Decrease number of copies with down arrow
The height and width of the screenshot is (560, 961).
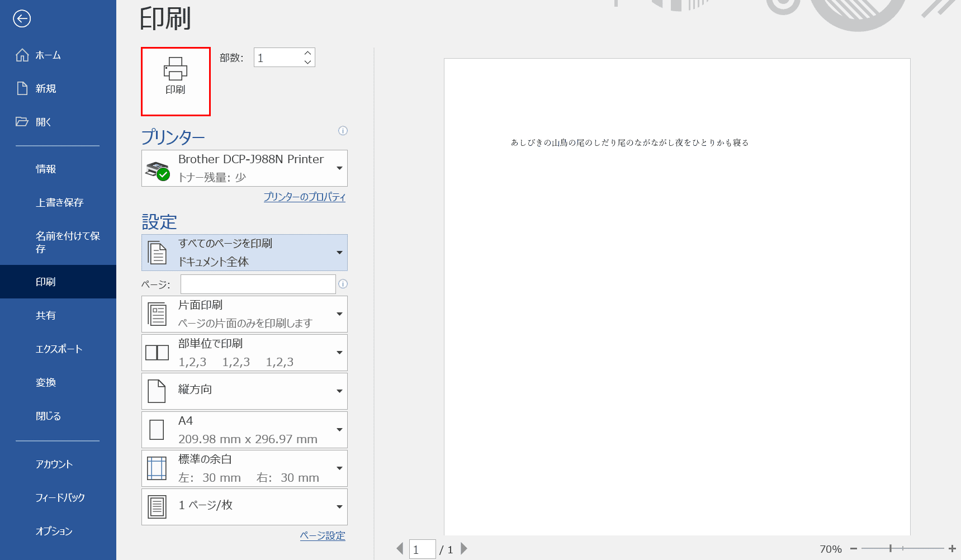307,62
